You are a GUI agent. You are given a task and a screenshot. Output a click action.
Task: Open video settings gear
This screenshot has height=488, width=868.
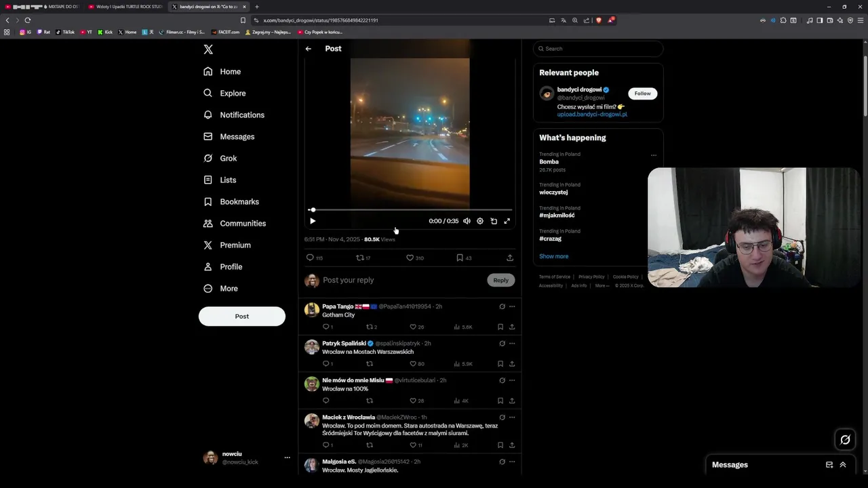point(480,221)
